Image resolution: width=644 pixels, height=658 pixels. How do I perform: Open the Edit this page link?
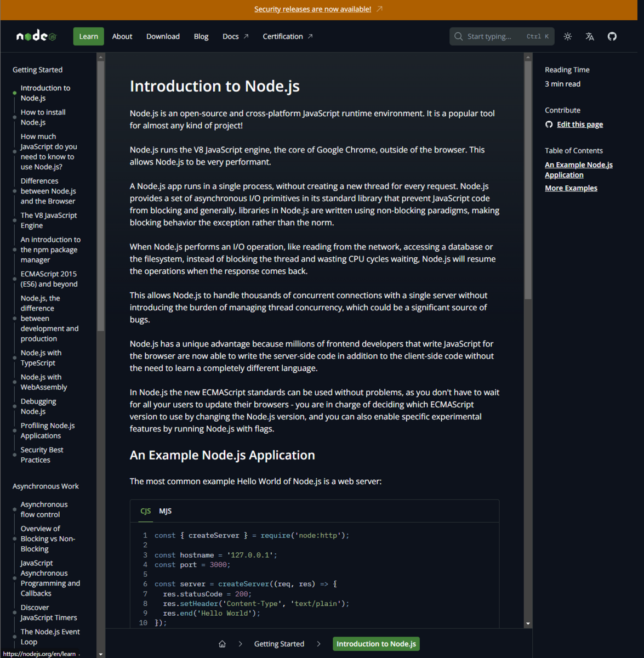click(x=579, y=124)
